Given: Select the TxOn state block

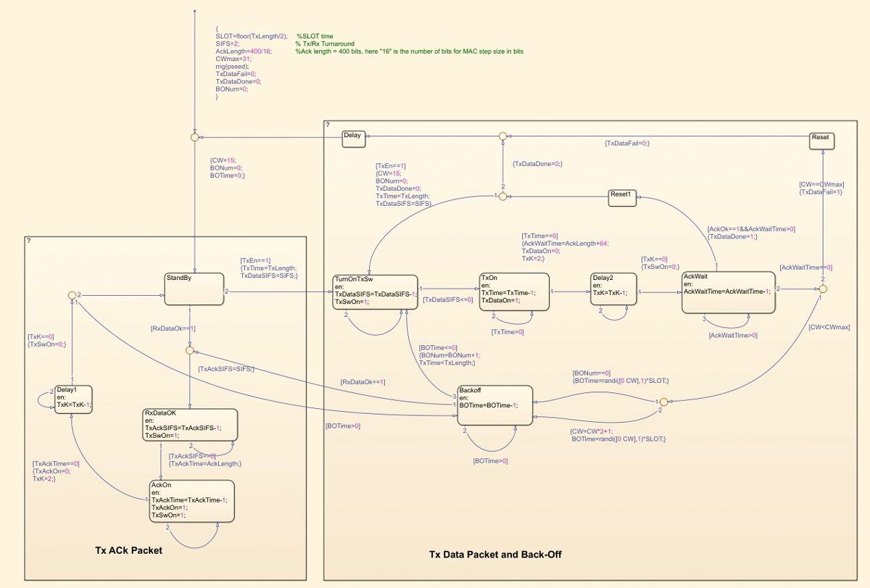Looking at the screenshot, I should [513, 290].
